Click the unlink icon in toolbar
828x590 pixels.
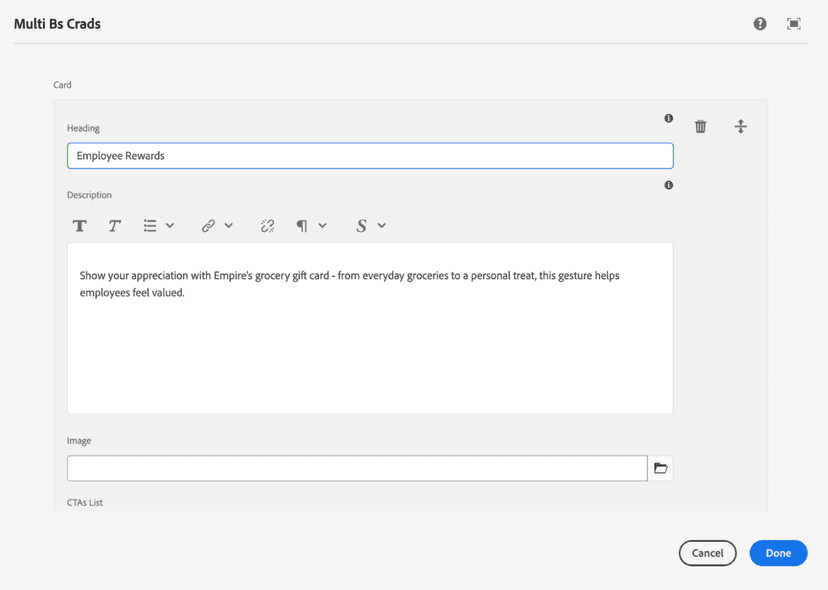tap(267, 226)
